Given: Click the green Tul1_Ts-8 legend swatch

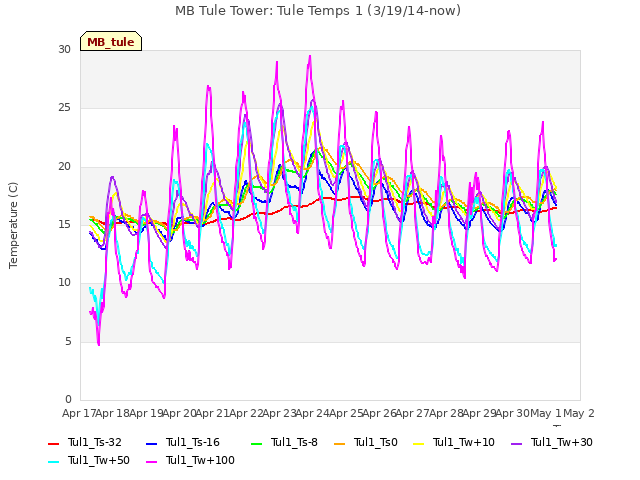Looking at the screenshot, I should tap(256, 443).
